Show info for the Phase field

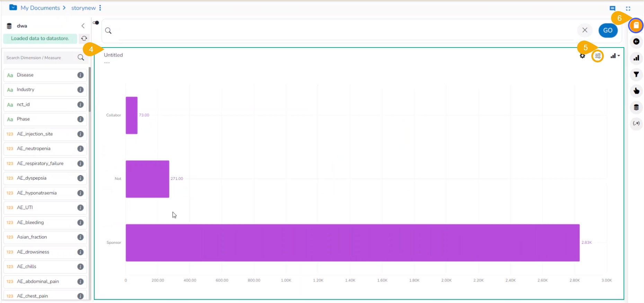tap(80, 119)
